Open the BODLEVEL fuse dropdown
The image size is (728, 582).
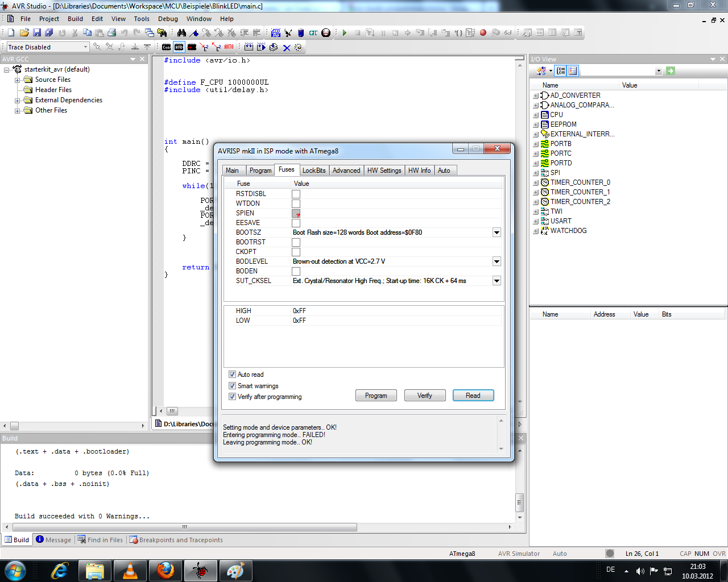pos(497,261)
